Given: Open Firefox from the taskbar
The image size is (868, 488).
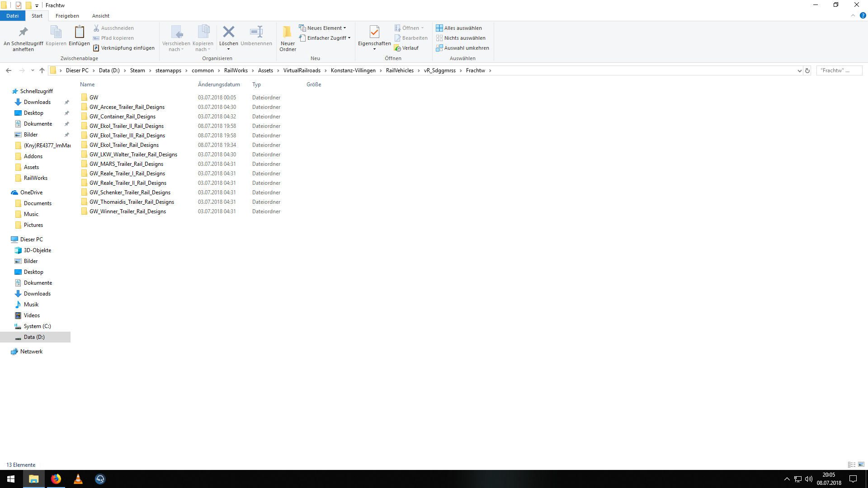Looking at the screenshot, I should pos(56,479).
